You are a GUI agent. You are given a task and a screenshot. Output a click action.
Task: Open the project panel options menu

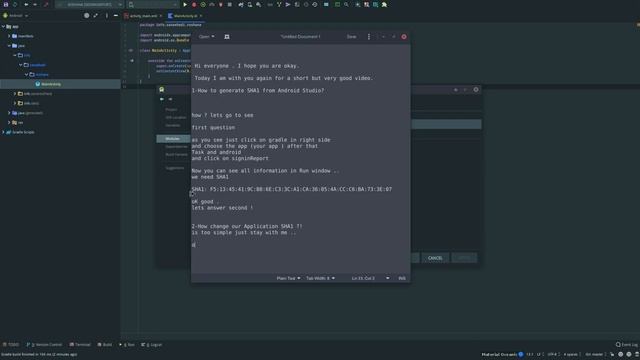[x=107, y=16]
